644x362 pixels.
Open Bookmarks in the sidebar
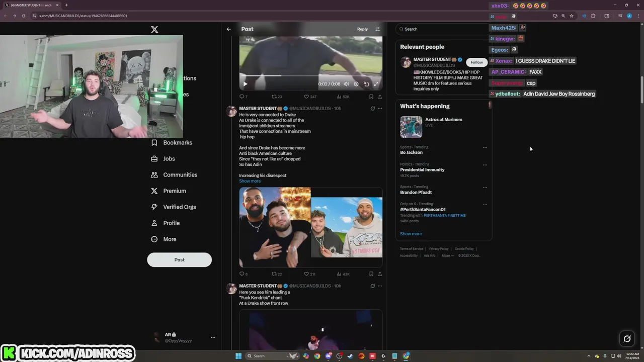(172, 143)
